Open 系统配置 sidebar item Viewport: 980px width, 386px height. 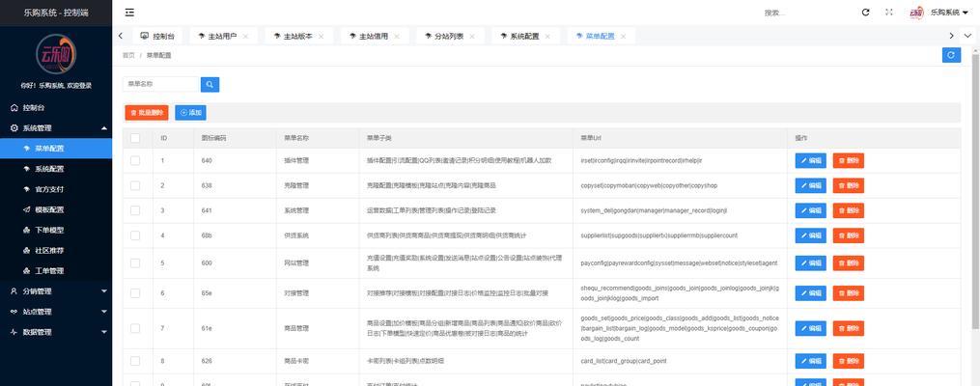pos(56,169)
